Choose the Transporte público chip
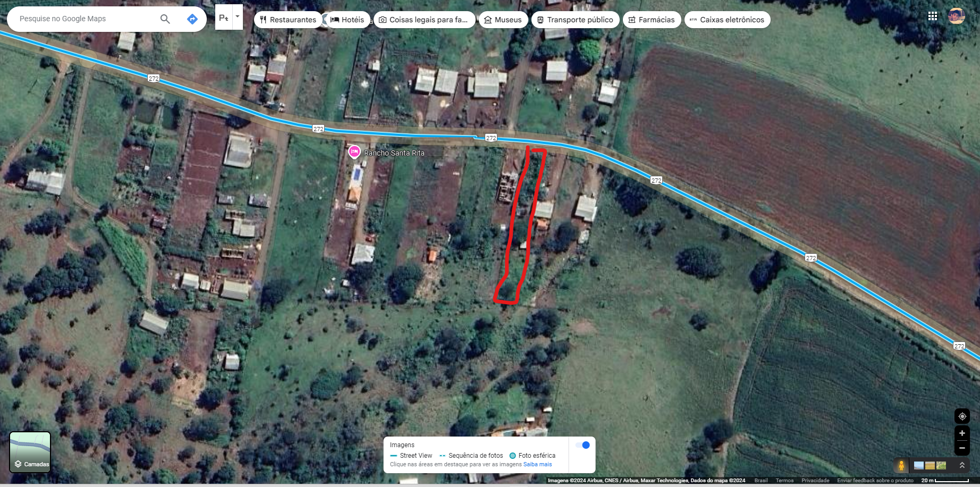980x487 pixels. click(x=575, y=20)
